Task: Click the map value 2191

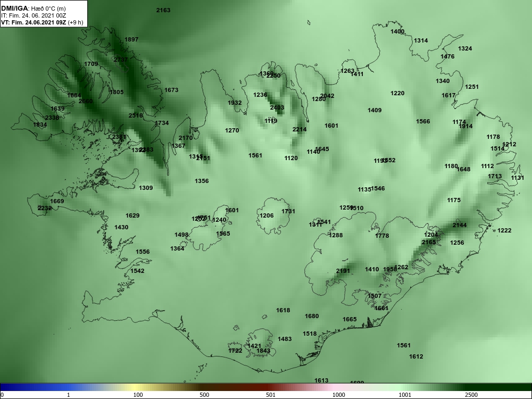Action: click(x=343, y=271)
